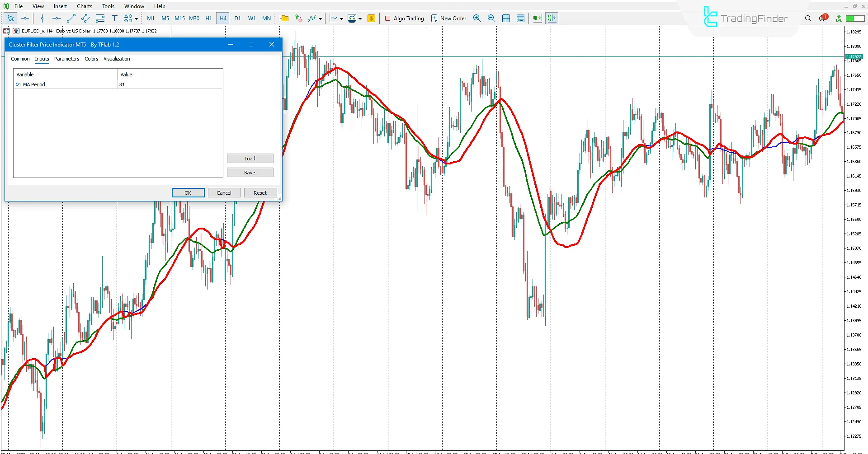868x454 pixels.
Task: Click OK to apply indicator settings
Action: pos(188,192)
